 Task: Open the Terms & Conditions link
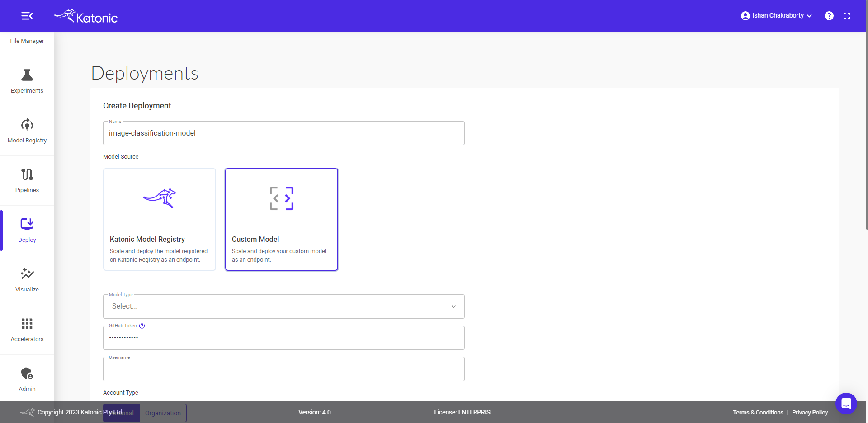(758, 413)
